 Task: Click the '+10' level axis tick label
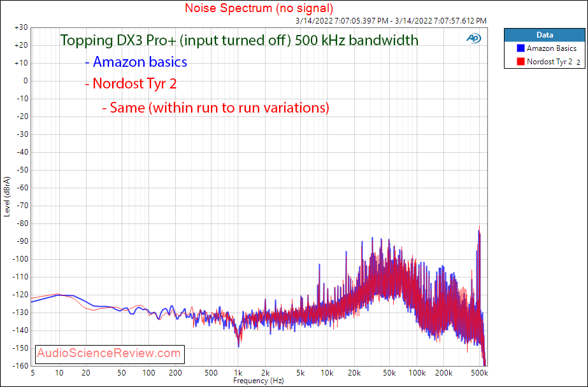click(x=21, y=63)
